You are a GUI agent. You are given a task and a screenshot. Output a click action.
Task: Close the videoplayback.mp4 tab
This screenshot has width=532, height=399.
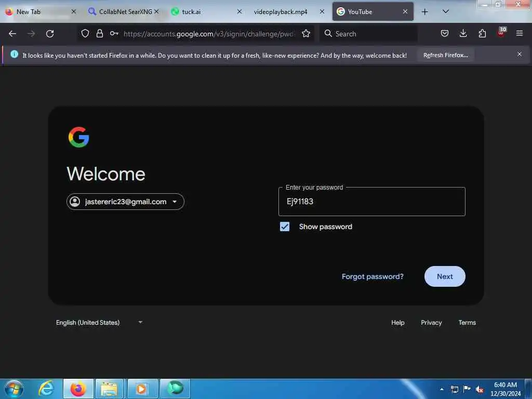pyautogui.click(x=322, y=11)
